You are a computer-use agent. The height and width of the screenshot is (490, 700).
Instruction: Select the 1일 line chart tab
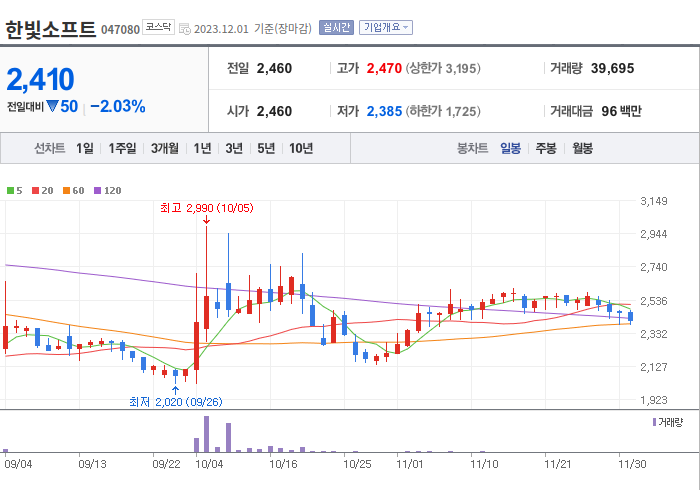[x=85, y=148]
